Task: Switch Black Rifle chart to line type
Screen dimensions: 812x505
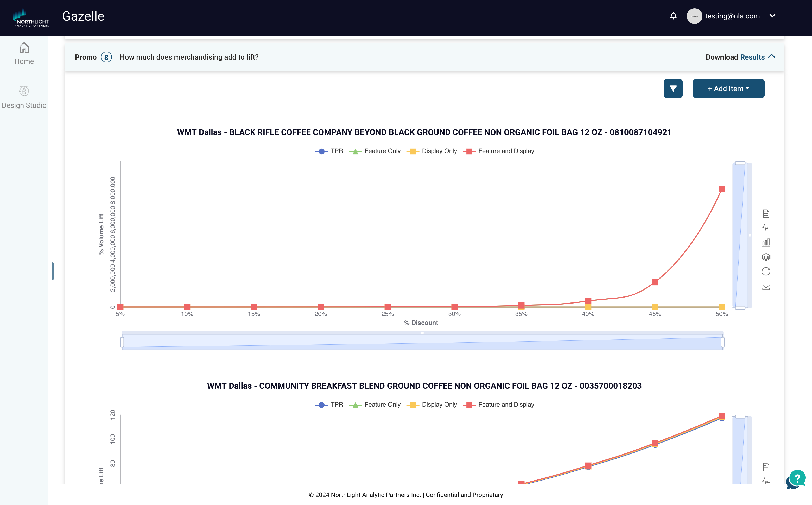Action: tap(766, 228)
